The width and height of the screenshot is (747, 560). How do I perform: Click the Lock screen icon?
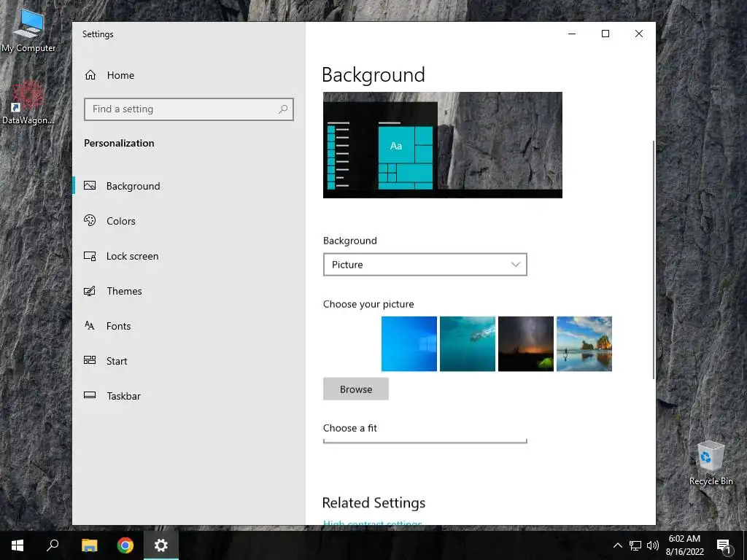coord(90,256)
